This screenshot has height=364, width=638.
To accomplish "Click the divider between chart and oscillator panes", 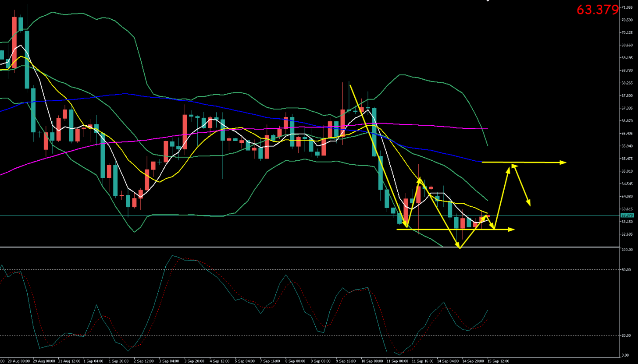I will [309, 247].
